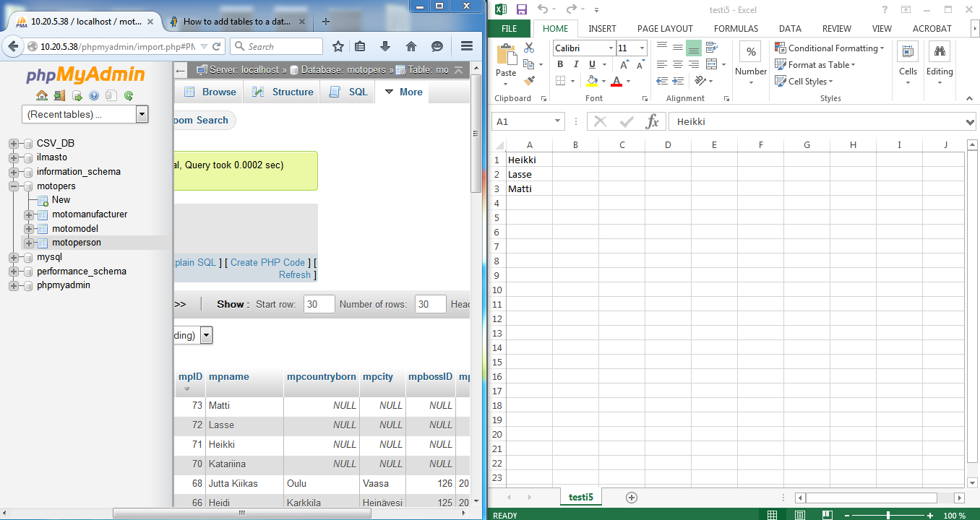The height and width of the screenshot is (520, 980).
Task: Expand the CSV_DB database tree node
Action: coord(13,143)
